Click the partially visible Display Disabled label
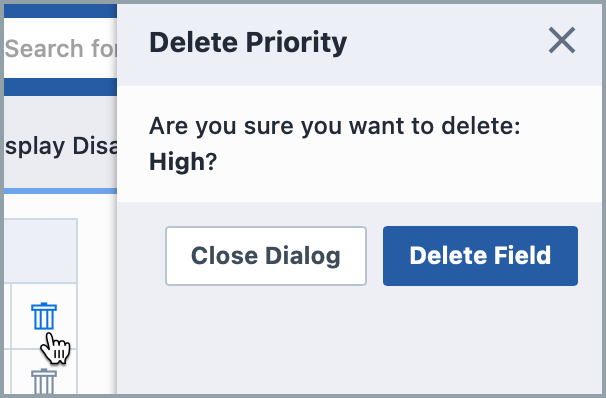 61,146
